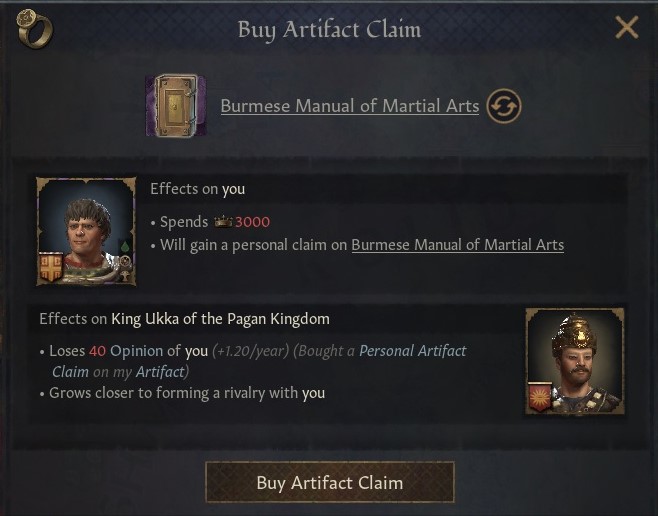Click your character's coat of arms shield
This screenshot has height=516, width=658.
click(x=51, y=267)
